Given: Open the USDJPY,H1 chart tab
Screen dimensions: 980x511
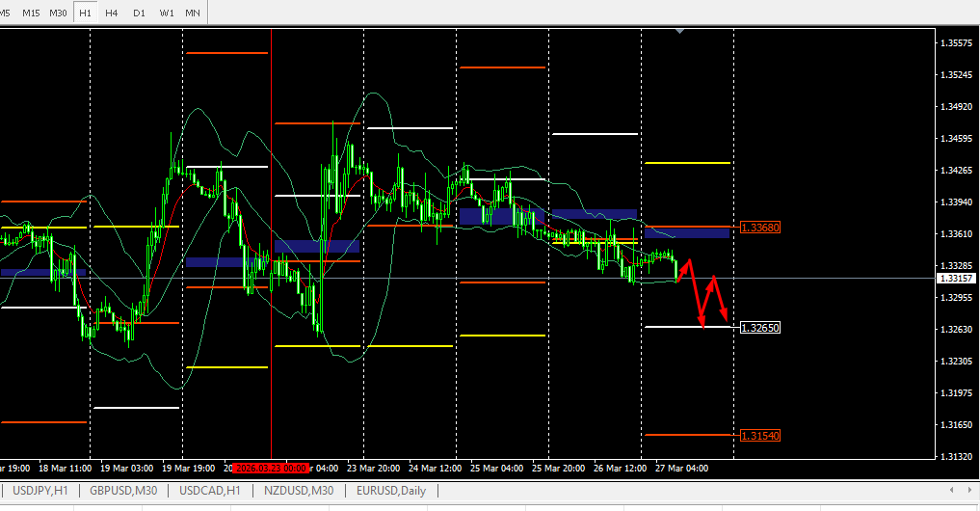Looking at the screenshot, I should coord(40,491).
